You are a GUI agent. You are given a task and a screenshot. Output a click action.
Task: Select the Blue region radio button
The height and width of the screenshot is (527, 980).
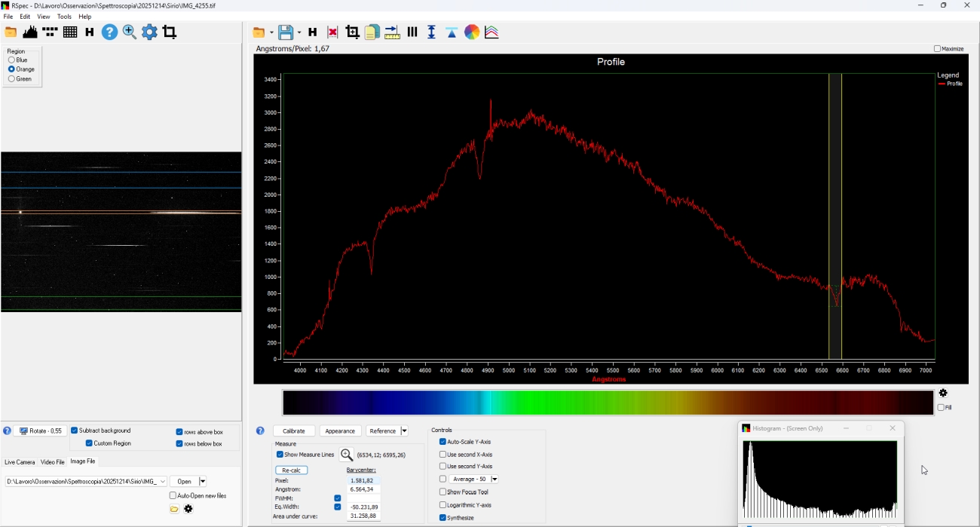11,60
